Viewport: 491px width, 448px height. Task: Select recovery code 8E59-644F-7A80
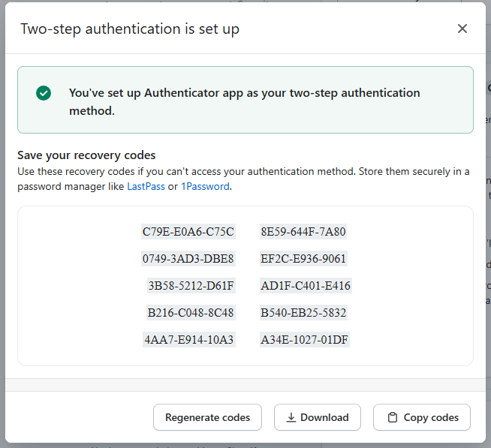303,232
